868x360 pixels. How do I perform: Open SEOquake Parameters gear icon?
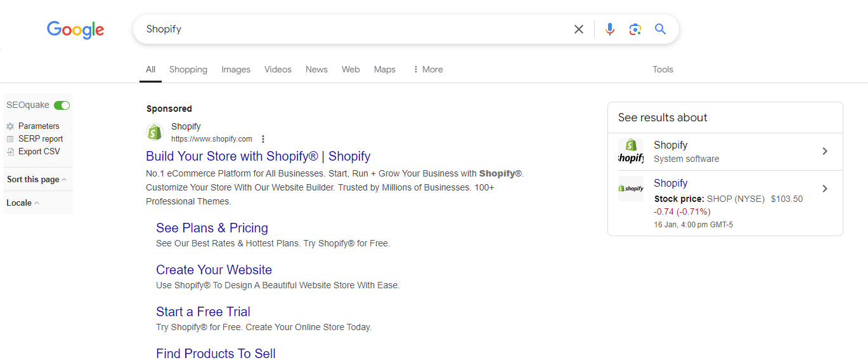tap(10, 126)
